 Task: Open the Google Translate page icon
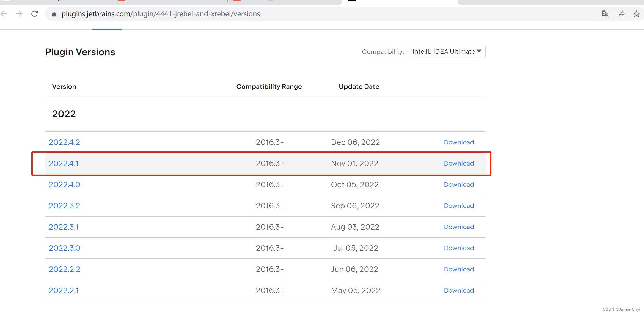coord(605,14)
